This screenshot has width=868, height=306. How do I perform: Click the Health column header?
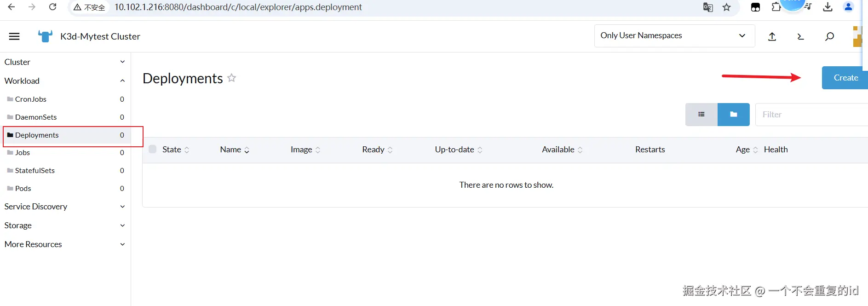(776, 150)
